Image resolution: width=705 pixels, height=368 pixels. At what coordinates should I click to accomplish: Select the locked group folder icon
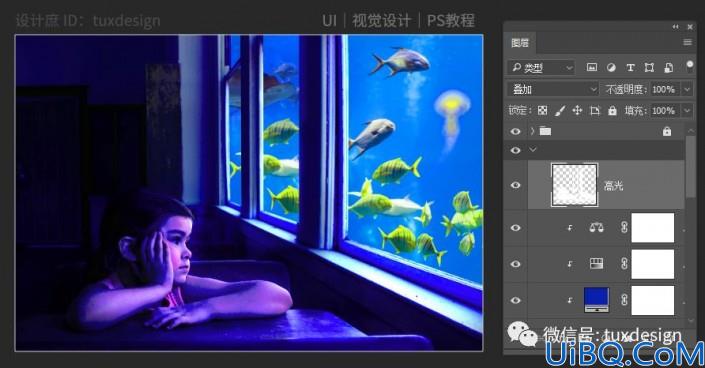(x=545, y=131)
